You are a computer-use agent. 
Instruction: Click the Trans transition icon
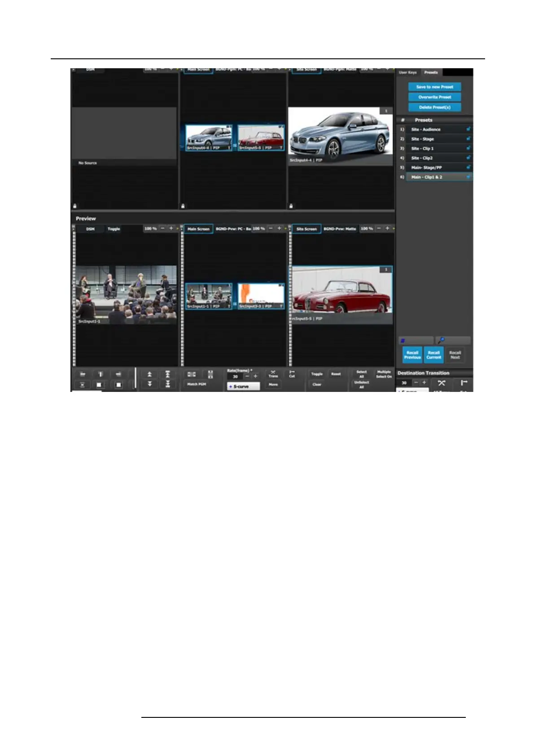coord(273,374)
